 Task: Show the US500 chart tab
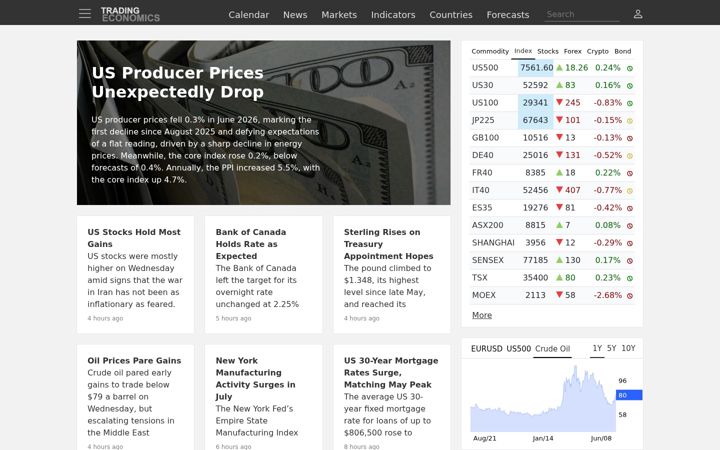pos(519,349)
